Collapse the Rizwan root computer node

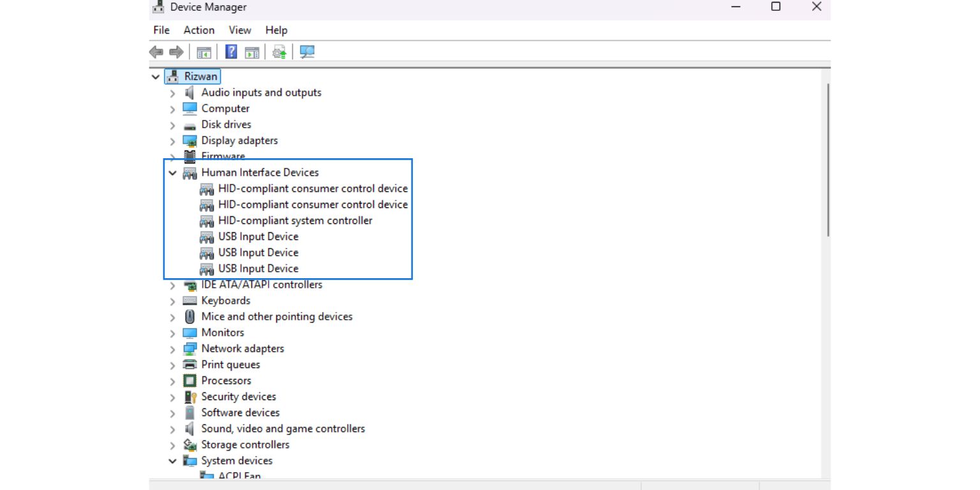coord(156,77)
